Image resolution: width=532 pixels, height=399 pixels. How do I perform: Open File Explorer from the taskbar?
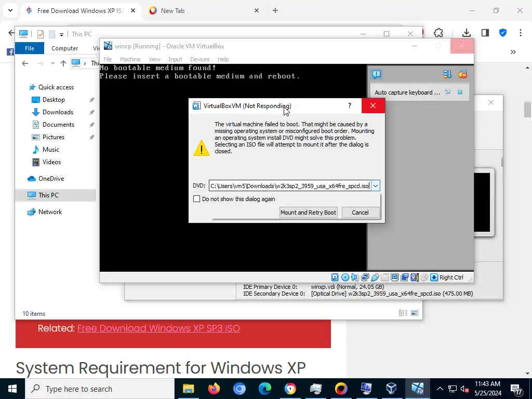click(188, 389)
